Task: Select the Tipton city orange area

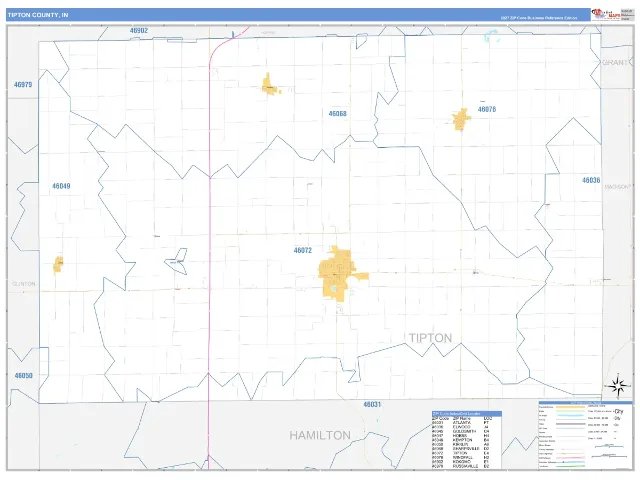Action: [x=341, y=274]
